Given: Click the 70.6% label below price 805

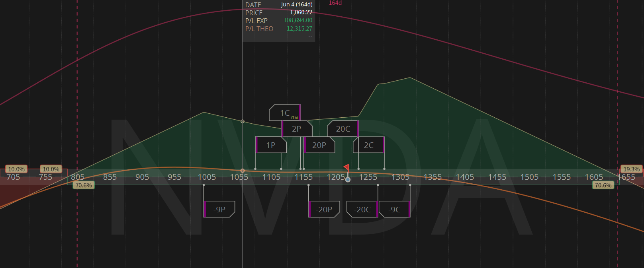Looking at the screenshot, I should pos(84,185).
